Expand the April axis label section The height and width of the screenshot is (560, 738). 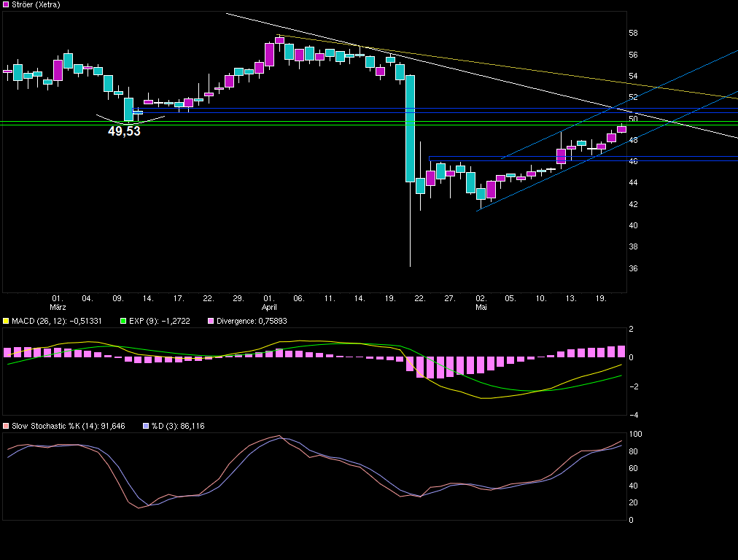[x=269, y=307]
